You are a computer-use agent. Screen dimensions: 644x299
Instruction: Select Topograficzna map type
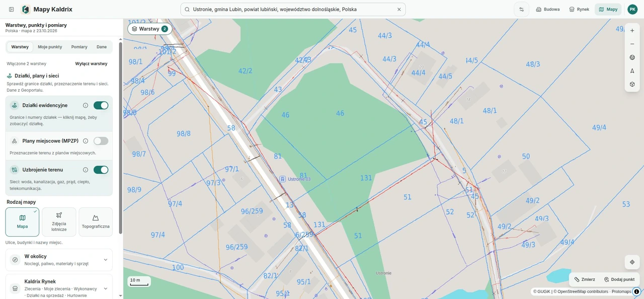96,222
